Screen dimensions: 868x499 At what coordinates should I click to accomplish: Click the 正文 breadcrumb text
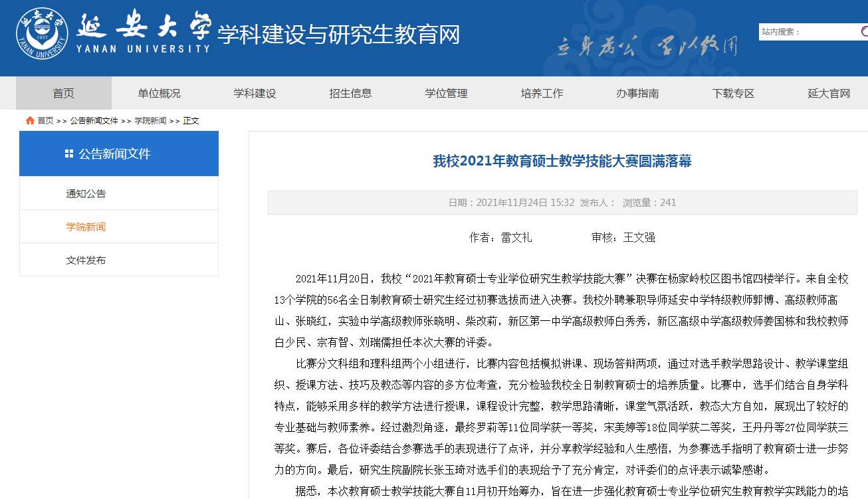(x=191, y=120)
